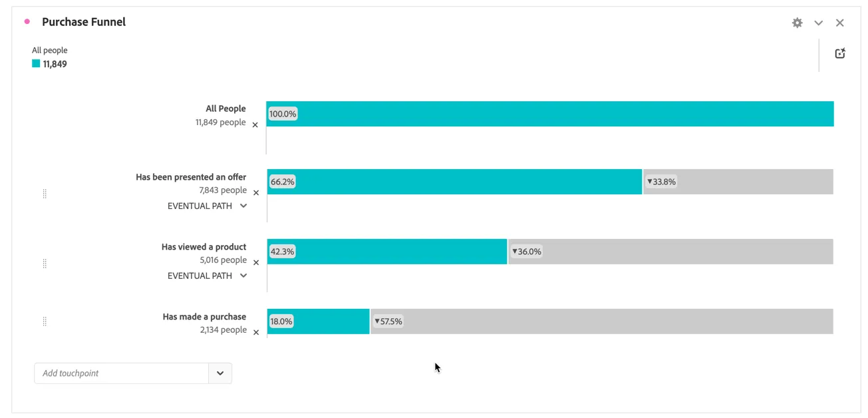Viewport: 868px width, 418px height.
Task: Click the Add touchpoint input field
Action: [122, 373]
